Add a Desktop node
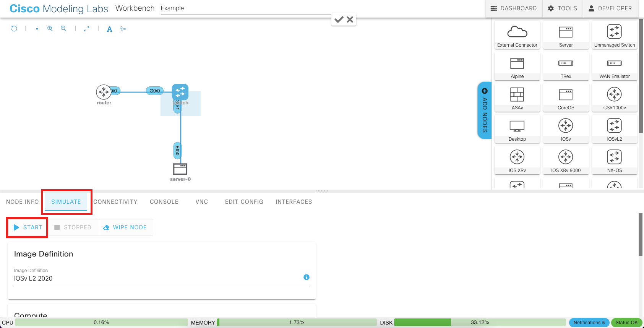The width and height of the screenshot is (644, 328). 517,129
